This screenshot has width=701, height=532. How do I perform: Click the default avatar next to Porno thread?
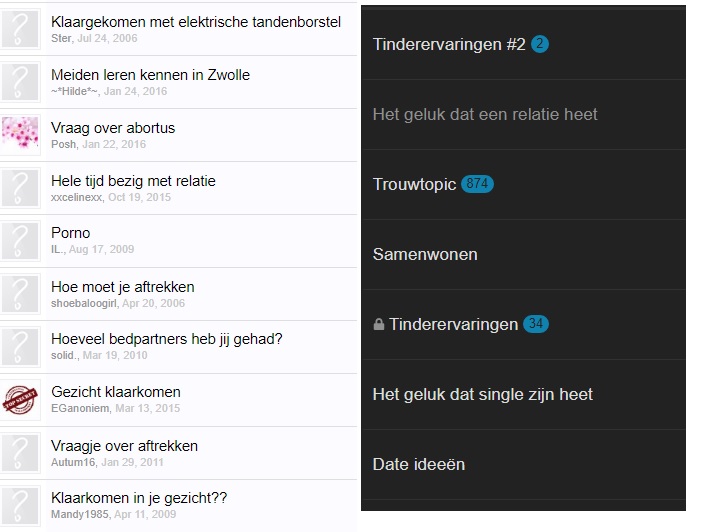coord(20,241)
